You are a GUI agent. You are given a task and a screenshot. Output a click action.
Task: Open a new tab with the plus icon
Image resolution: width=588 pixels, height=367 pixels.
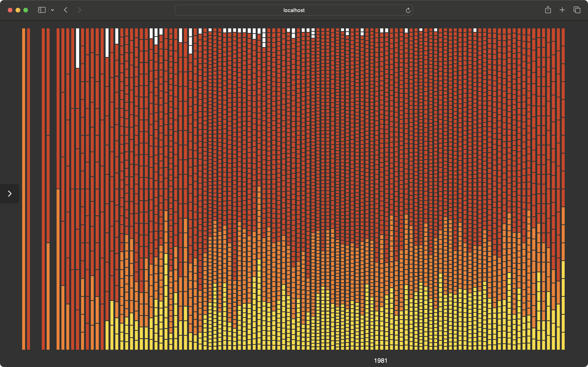click(x=562, y=10)
